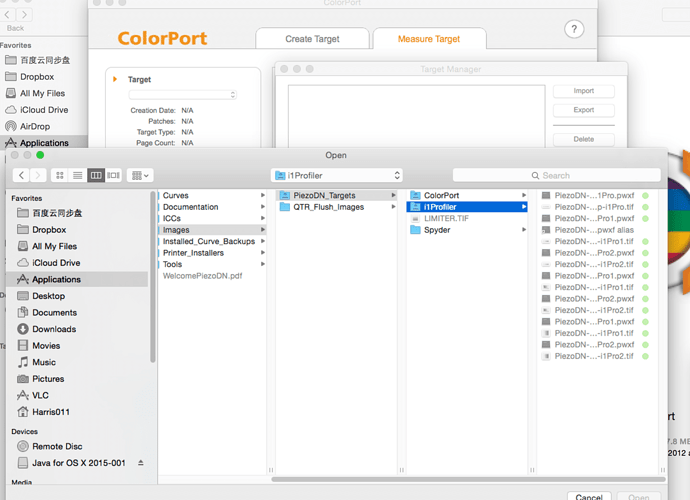Select column view in Open dialog toolbar
The width and height of the screenshot is (690, 500).
click(96, 176)
